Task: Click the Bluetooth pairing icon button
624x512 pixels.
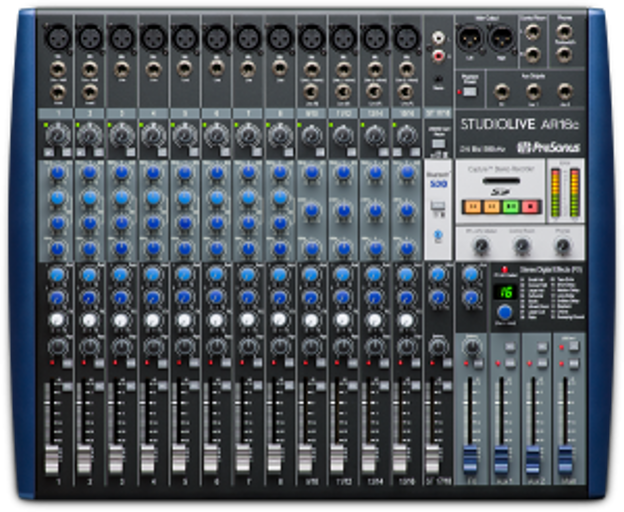Action: point(436,237)
